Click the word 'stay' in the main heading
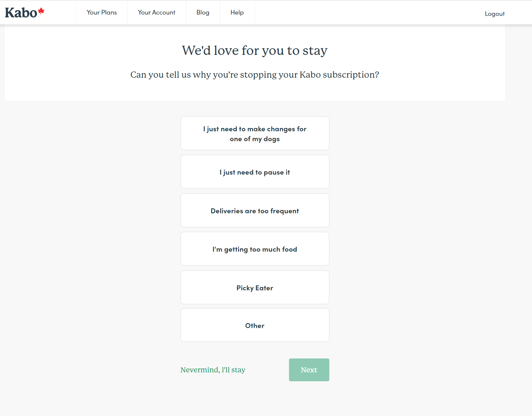The width and height of the screenshot is (532, 416). (315, 51)
